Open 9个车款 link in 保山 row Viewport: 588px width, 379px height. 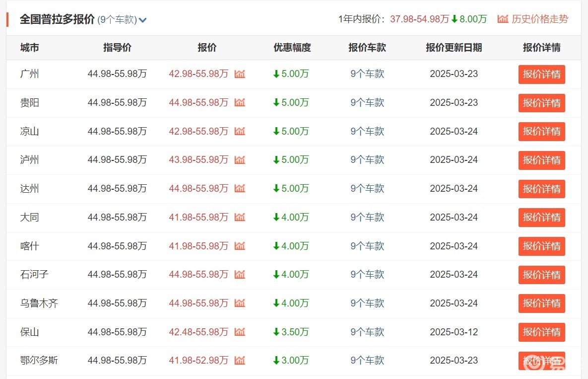click(x=367, y=332)
